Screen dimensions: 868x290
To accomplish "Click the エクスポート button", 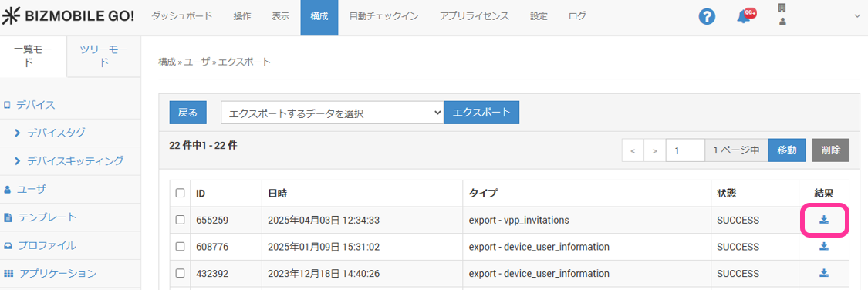I will [x=481, y=113].
